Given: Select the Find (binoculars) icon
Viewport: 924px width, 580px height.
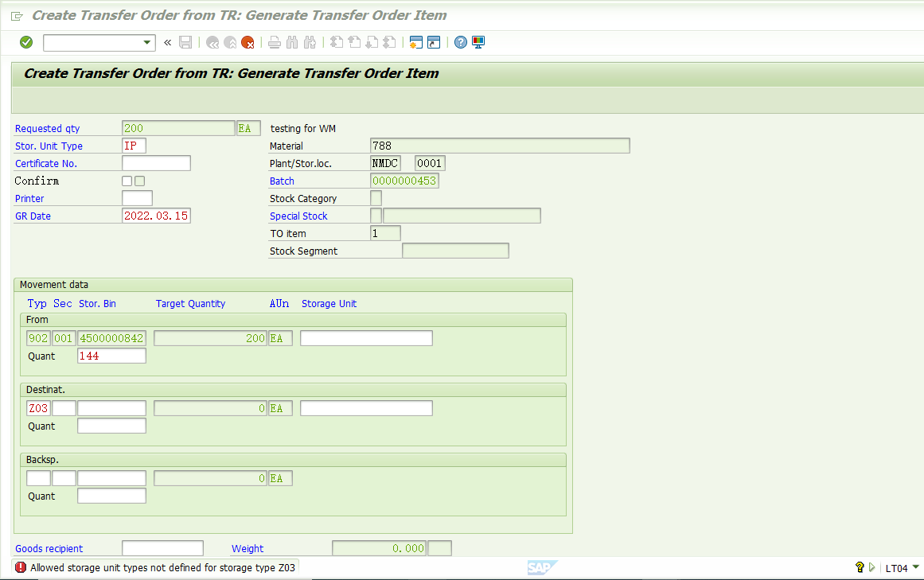Looking at the screenshot, I should [x=291, y=42].
